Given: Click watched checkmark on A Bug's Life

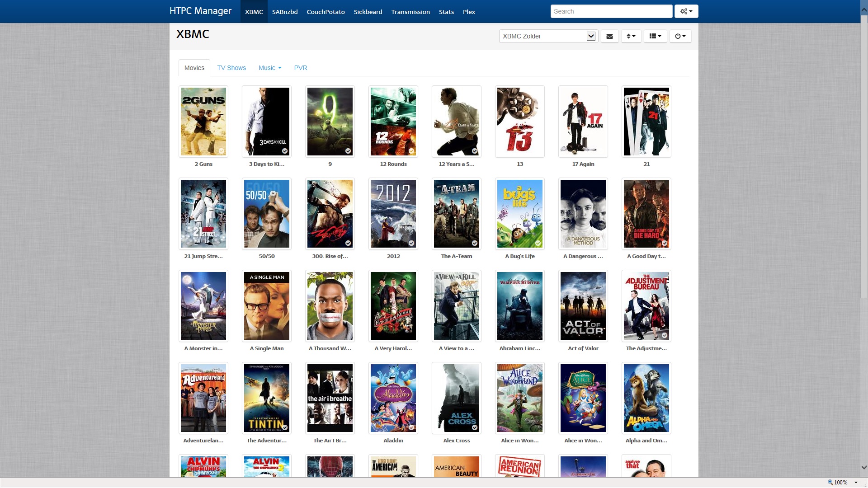Looking at the screenshot, I should click(538, 243).
